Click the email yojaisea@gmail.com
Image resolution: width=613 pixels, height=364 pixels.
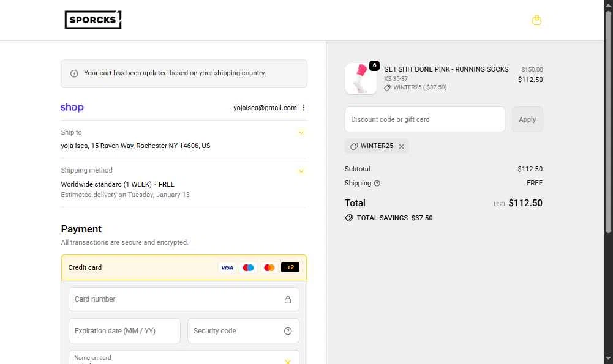click(265, 108)
